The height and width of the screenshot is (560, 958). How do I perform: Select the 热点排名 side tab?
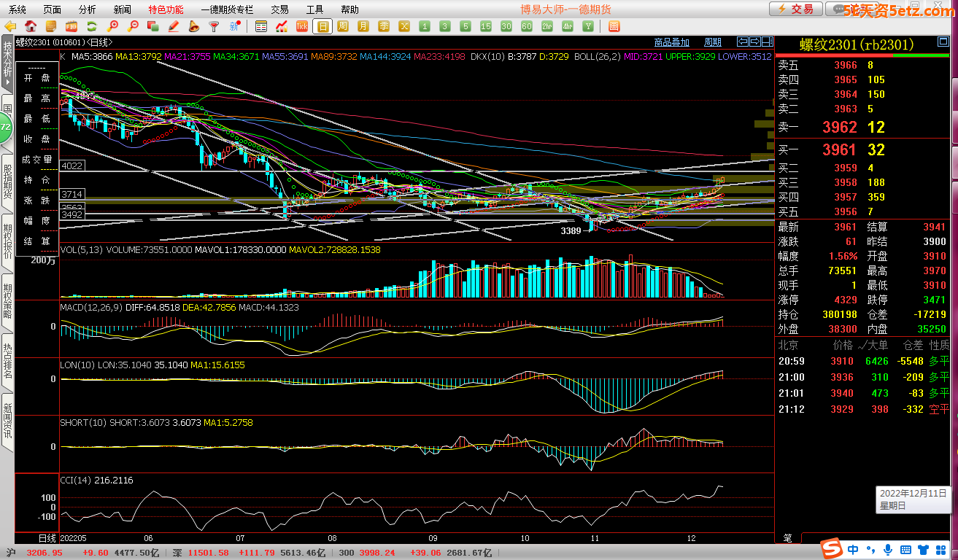coord(7,362)
